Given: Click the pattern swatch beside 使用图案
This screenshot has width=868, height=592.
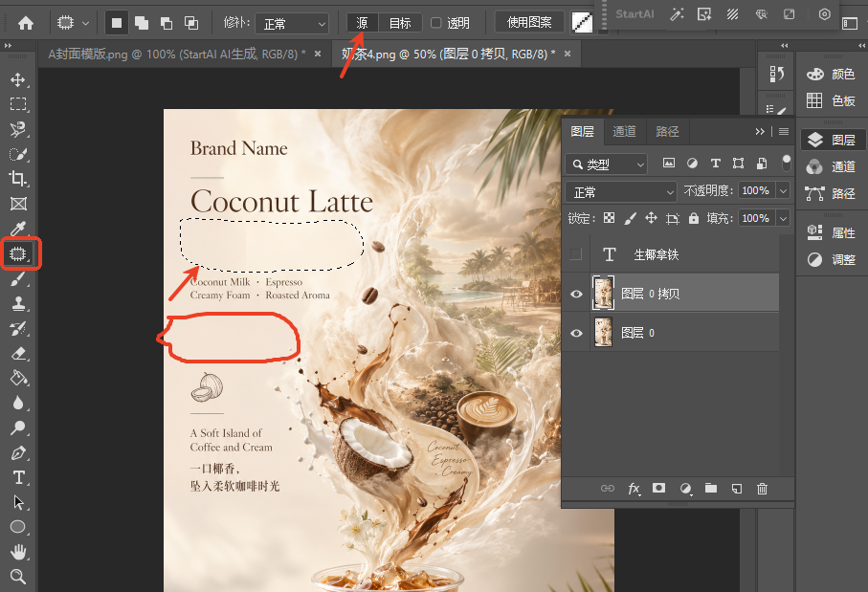Looking at the screenshot, I should pyautogui.click(x=582, y=23).
